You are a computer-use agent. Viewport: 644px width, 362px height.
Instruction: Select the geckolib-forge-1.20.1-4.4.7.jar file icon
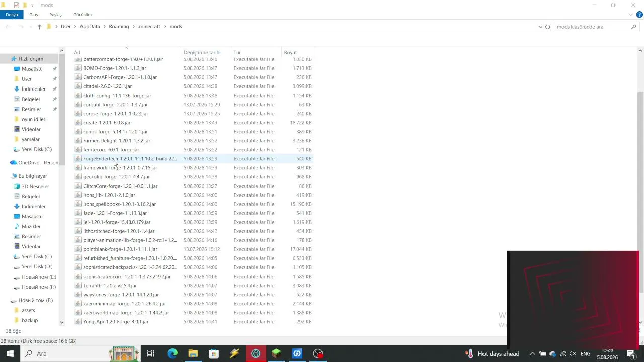(x=78, y=177)
